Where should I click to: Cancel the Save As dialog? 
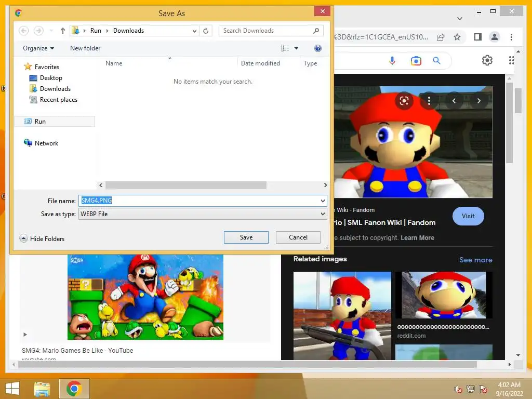click(x=298, y=237)
